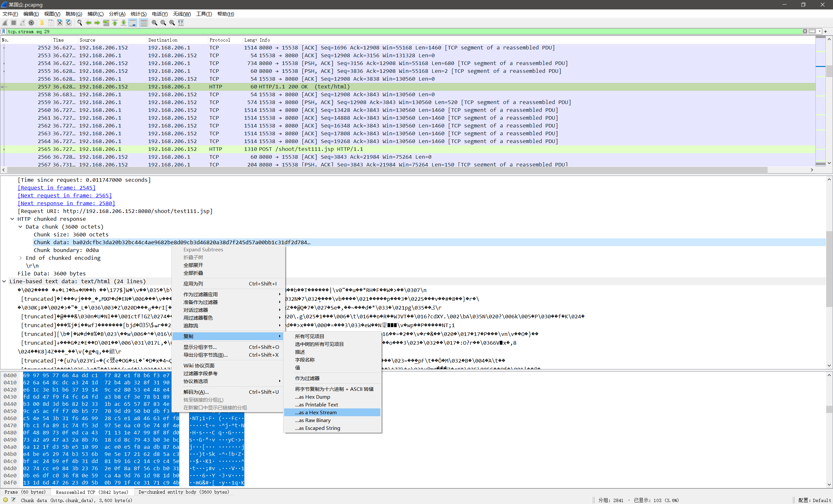Viewport: 833px width, 504px height.
Task: Follow the 'Request in frame: 2545' link
Action: tap(57, 188)
